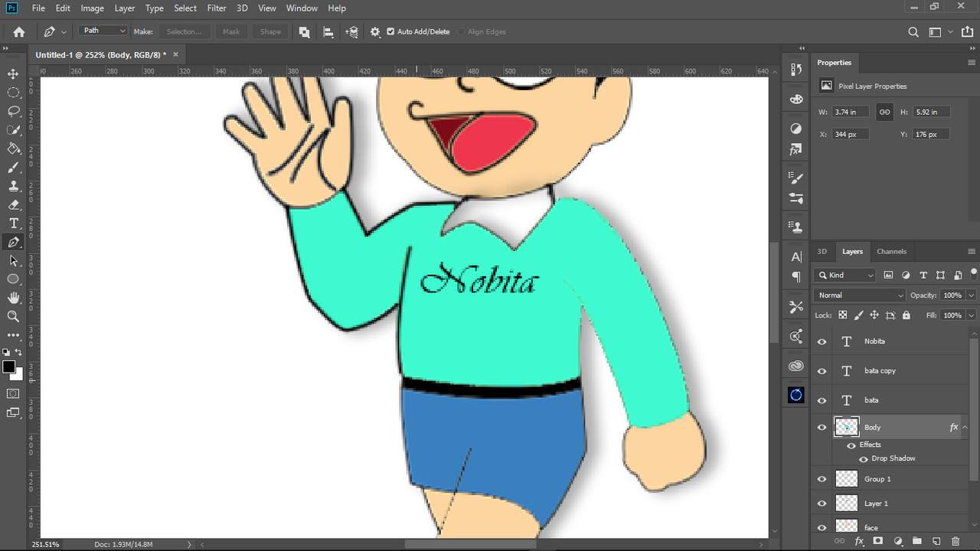
Task: Open the Styles panel fx icon
Action: [x=796, y=150]
